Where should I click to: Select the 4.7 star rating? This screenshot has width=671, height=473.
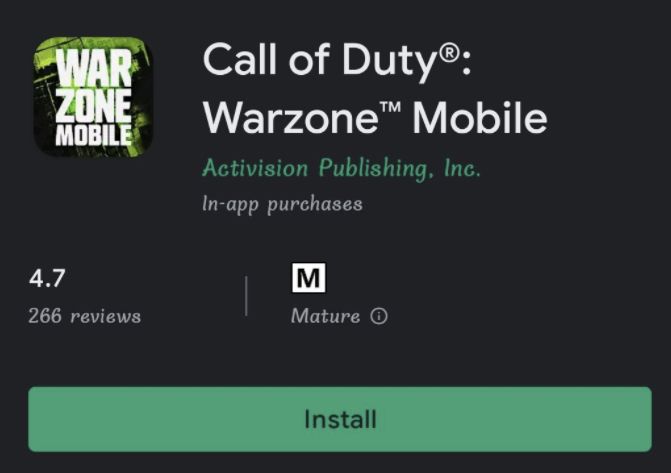[x=47, y=278]
